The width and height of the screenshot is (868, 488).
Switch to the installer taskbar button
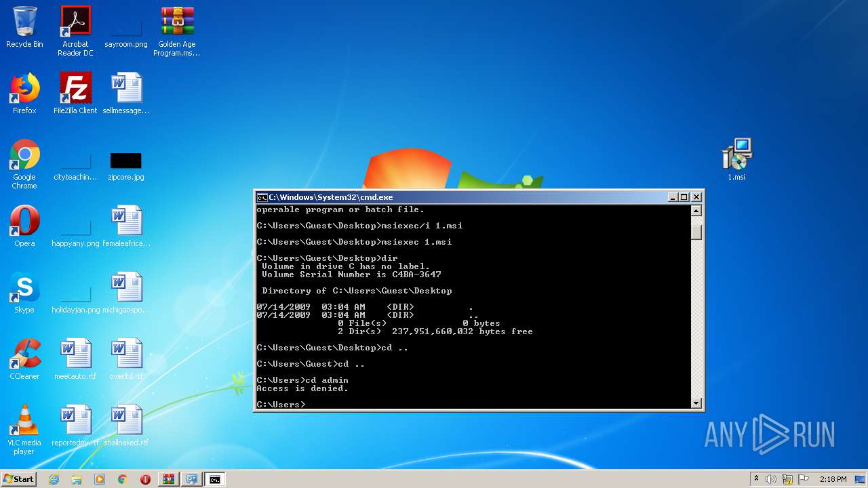tap(191, 479)
